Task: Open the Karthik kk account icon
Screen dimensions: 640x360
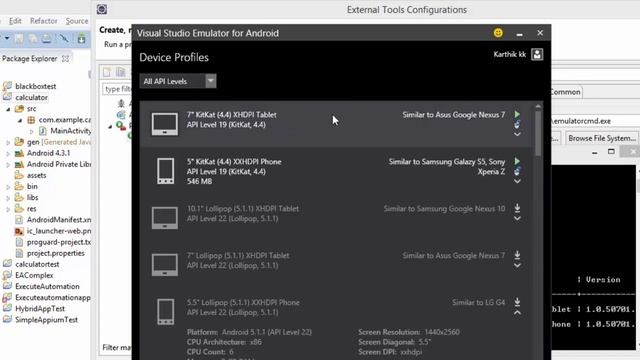Action: coord(537,54)
